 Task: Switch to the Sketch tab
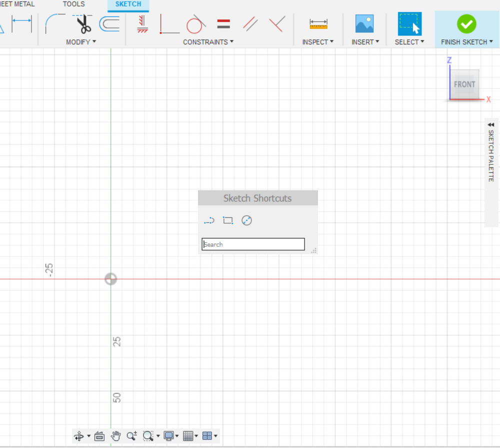(128, 4)
